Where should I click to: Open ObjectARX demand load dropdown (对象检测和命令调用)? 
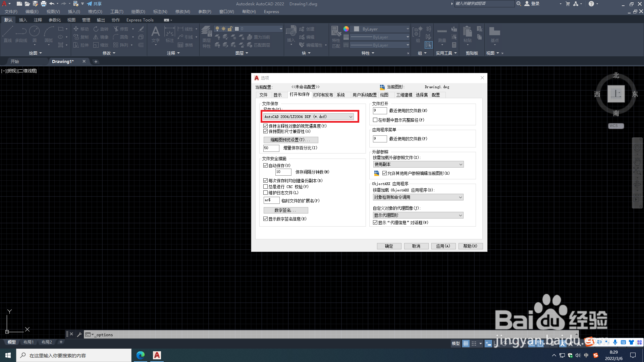point(418,197)
